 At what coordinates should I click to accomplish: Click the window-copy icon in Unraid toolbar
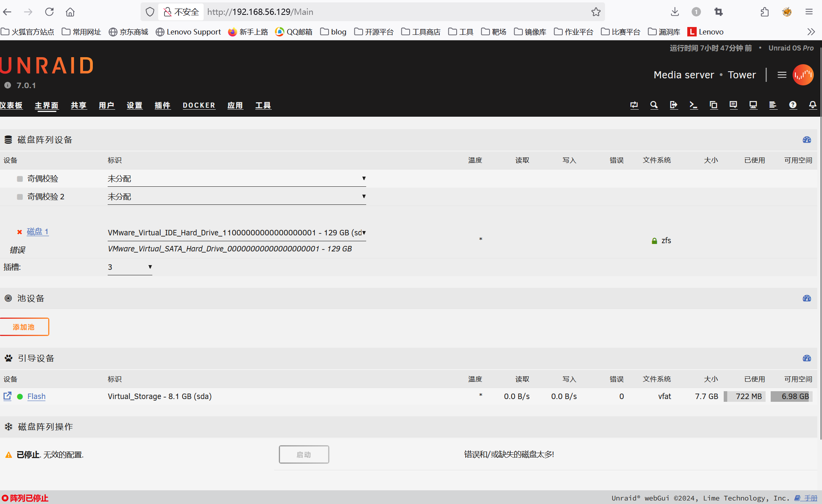714,105
